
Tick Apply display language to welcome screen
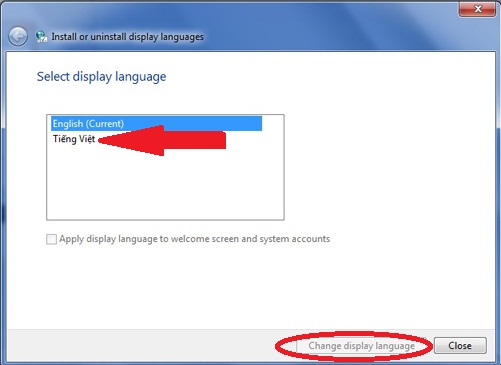(51, 239)
